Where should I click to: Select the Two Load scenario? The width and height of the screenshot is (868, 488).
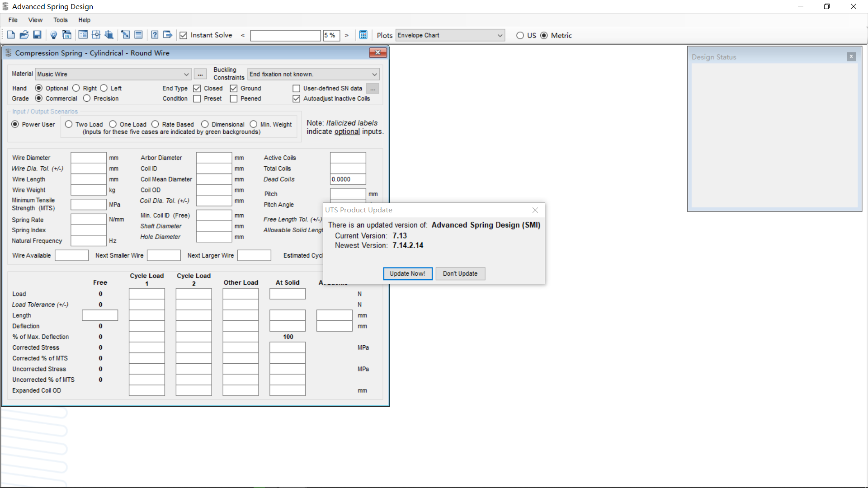tap(69, 124)
